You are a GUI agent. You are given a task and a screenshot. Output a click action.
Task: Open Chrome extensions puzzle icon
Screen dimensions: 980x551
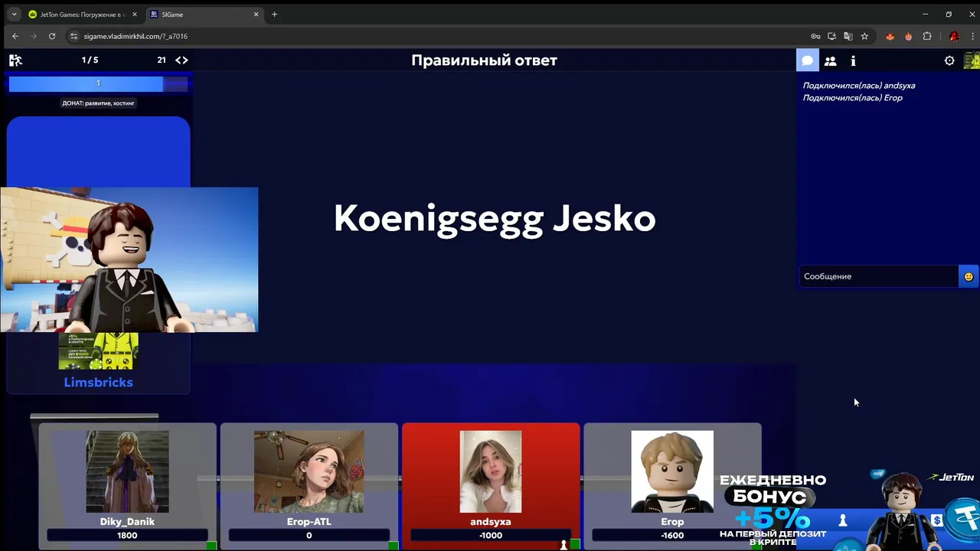[x=927, y=36]
